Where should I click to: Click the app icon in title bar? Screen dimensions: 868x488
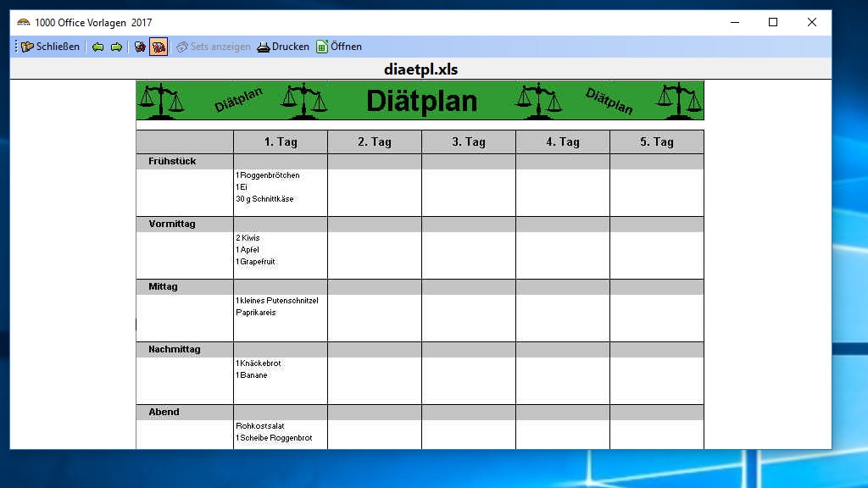(24, 23)
